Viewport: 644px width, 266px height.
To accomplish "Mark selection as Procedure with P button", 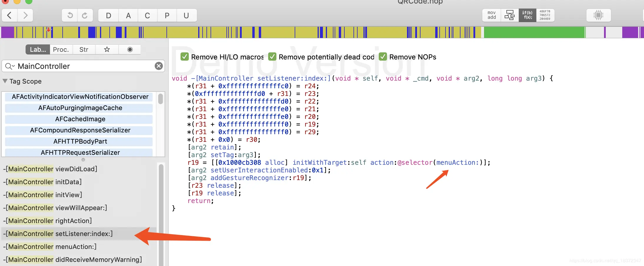I will [167, 15].
